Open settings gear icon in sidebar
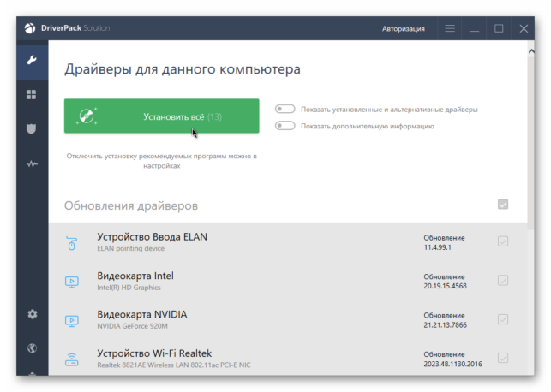The width and height of the screenshot is (551, 392). pos(33,314)
